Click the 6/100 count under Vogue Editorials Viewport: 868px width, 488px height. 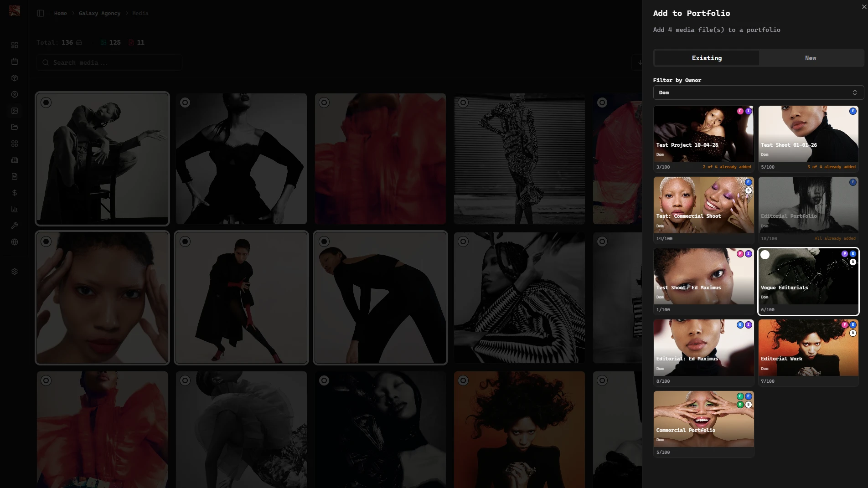[x=767, y=309]
